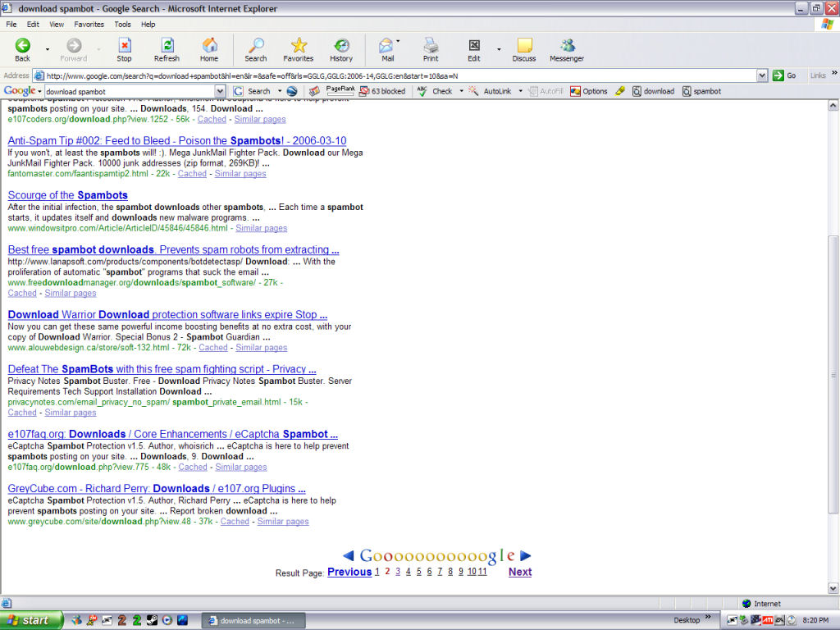Open the Check button dropdown arrow
The height and width of the screenshot is (630, 840).
pos(461,91)
